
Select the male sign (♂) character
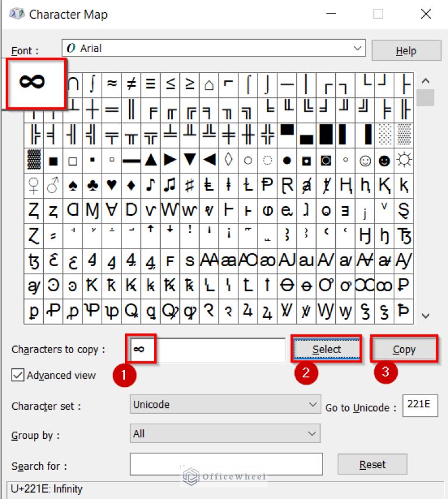coord(53,185)
